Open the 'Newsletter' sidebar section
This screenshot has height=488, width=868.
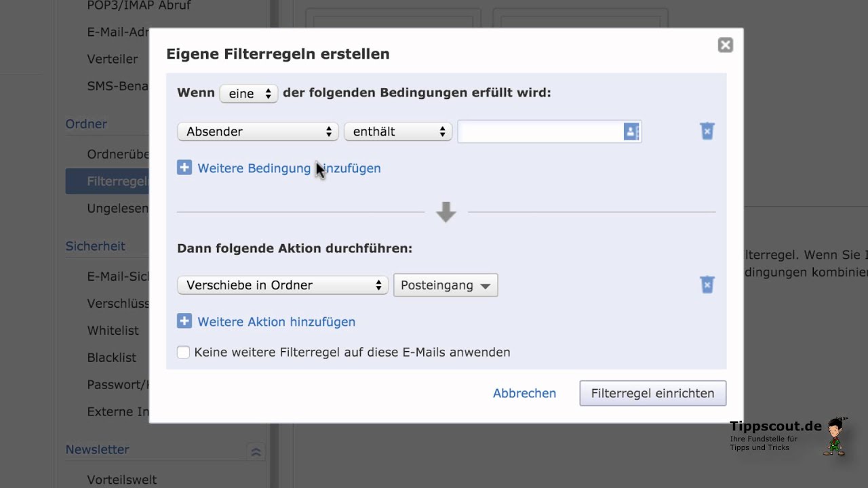[x=97, y=449]
